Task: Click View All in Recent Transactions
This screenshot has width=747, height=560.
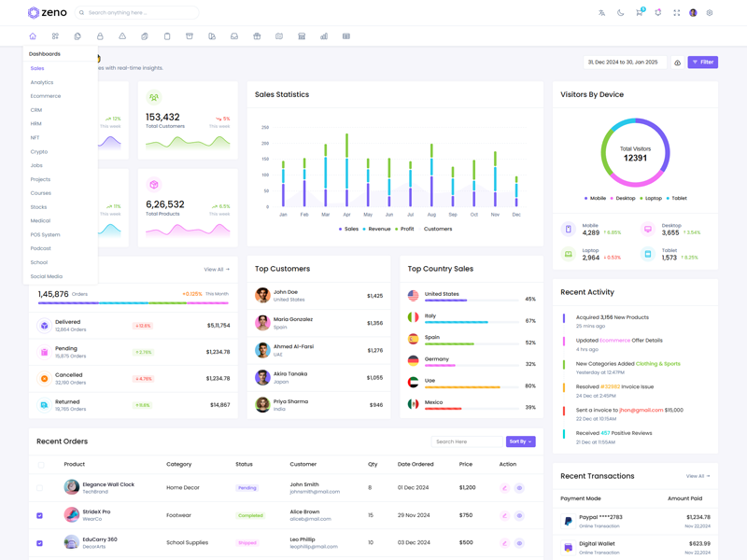Action: point(698,476)
